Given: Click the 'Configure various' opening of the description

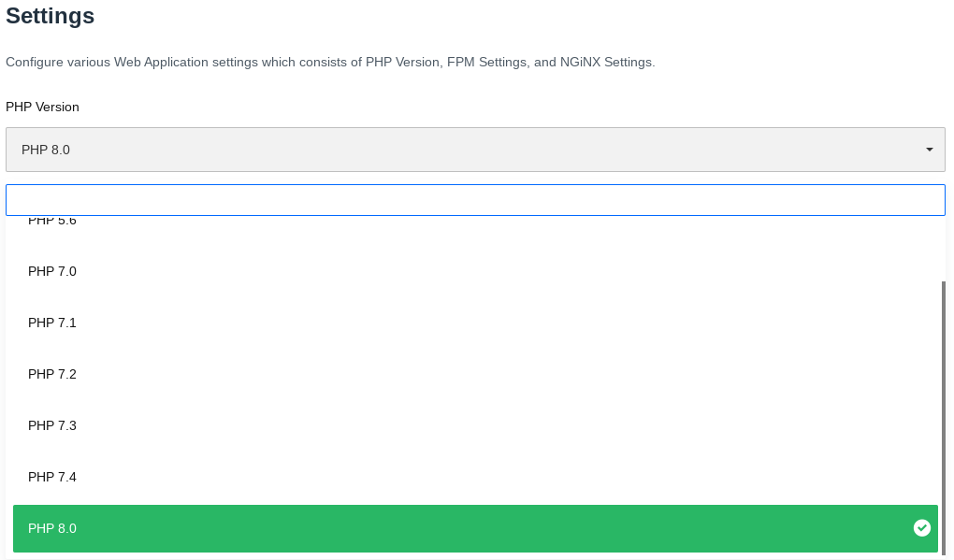Looking at the screenshot, I should click(58, 62).
